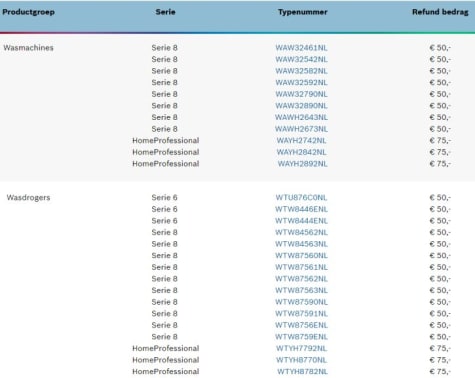Open the WTW8756ENL dryer link
Screen dimensions: 475x378
pyautogui.click(x=301, y=325)
